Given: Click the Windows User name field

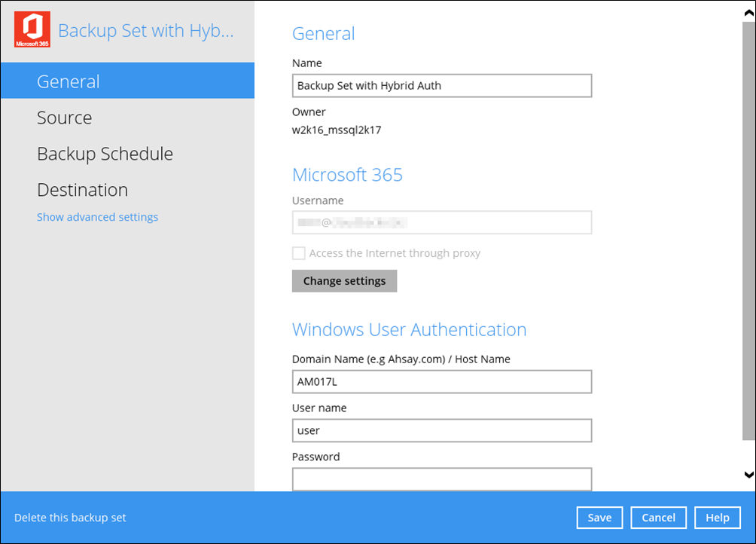Looking at the screenshot, I should [x=441, y=431].
